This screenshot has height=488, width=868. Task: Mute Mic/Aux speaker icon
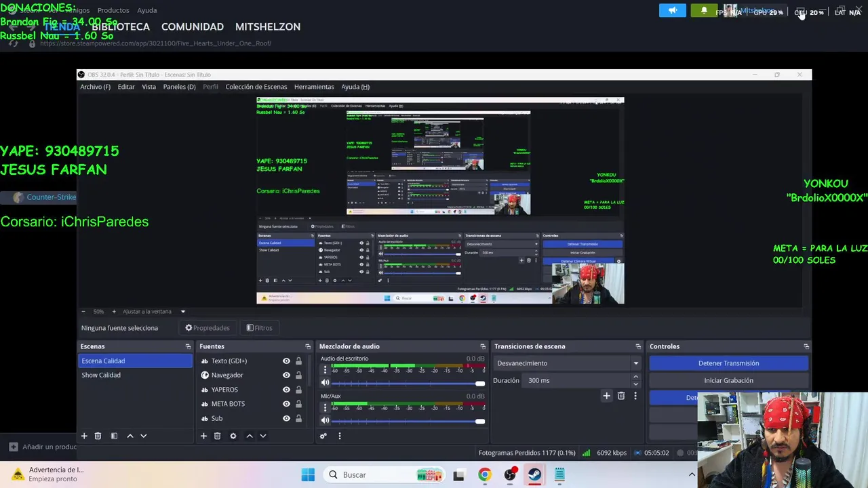325,421
